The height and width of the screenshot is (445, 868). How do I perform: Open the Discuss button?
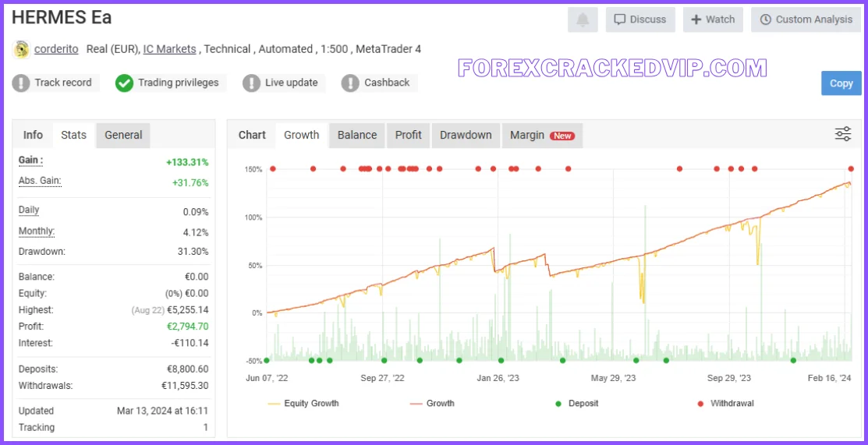coord(640,20)
